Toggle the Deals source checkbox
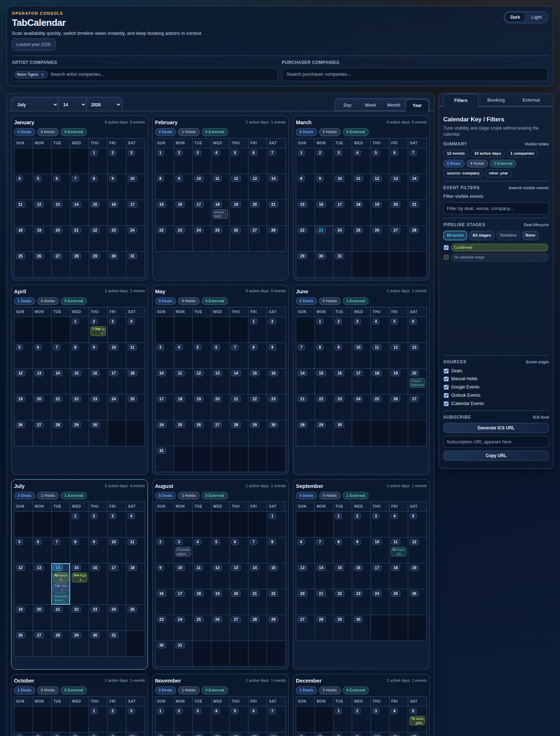The width and height of the screenshot is (560, 736). 446,371
